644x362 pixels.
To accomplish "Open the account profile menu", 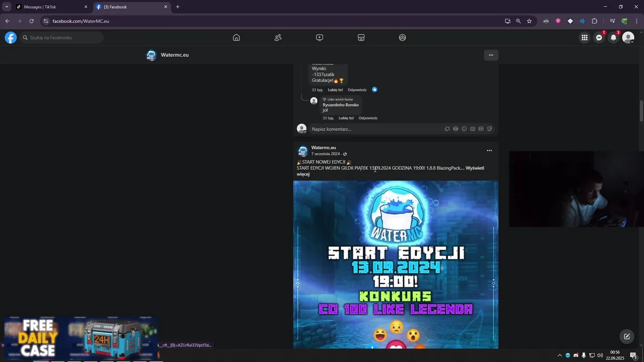I will tap(628, 38).
